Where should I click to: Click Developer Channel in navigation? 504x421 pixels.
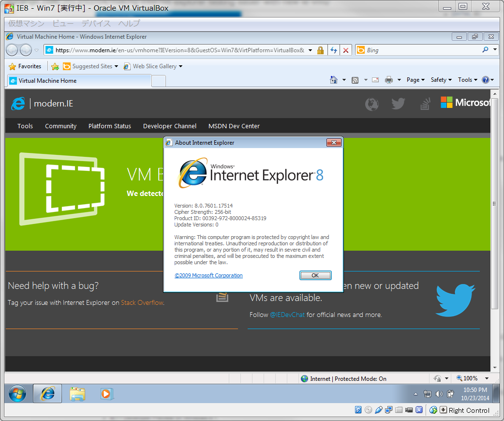coord(170,126)
